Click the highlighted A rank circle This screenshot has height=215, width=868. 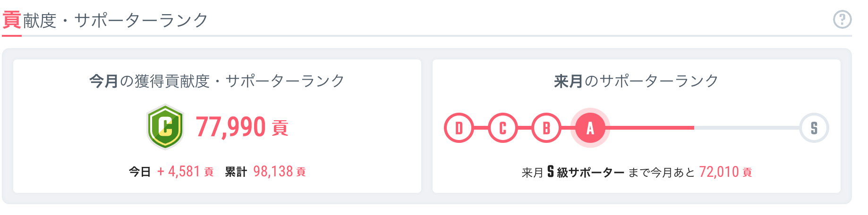coord(590,128)
